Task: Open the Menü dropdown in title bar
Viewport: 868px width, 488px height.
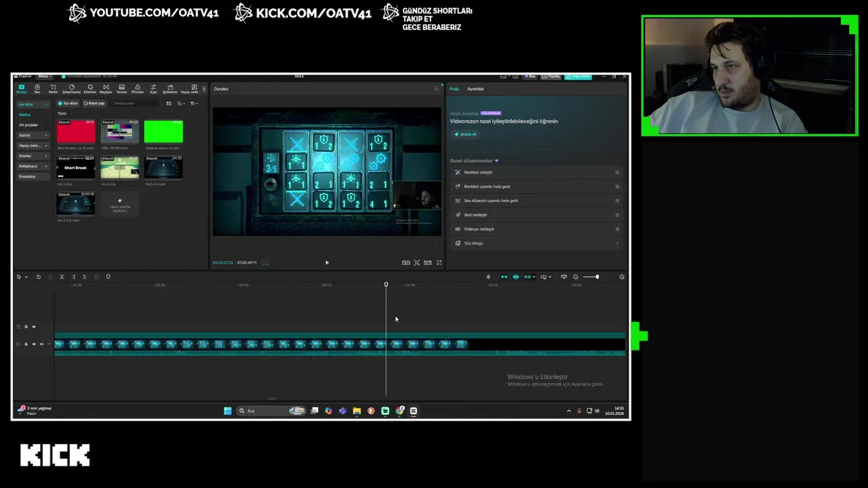Action: tap(44, 76)
